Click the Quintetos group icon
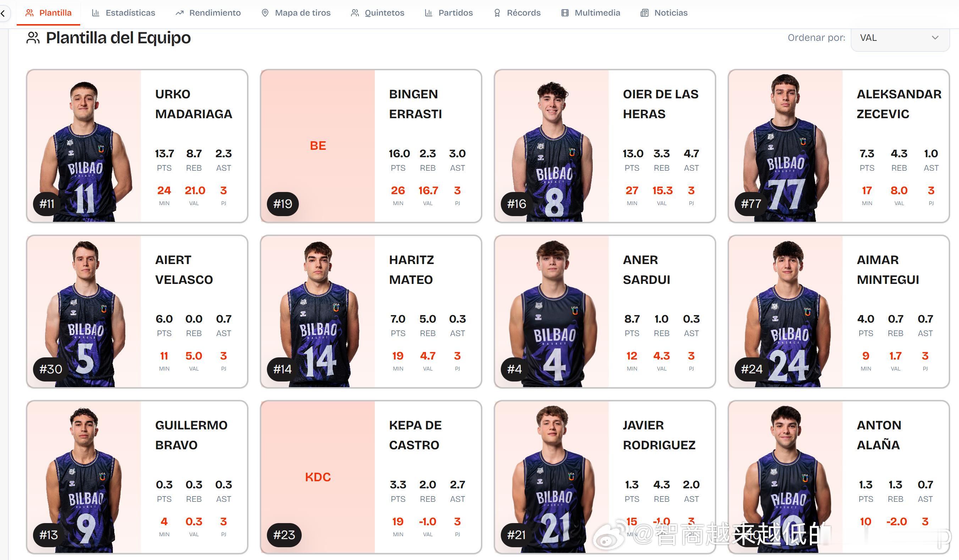Image resolution: width=959 pixels, height=560 pixels. [355, 13]
